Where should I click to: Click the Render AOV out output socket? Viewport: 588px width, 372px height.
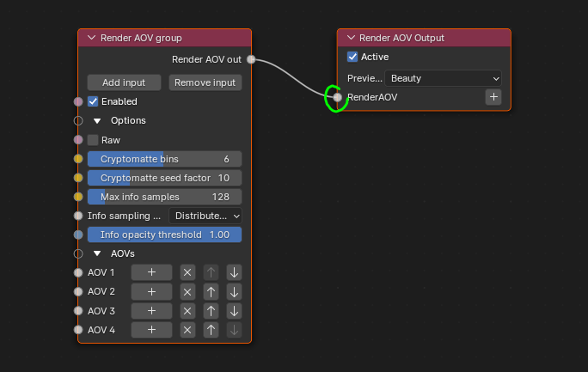(251, 59)
